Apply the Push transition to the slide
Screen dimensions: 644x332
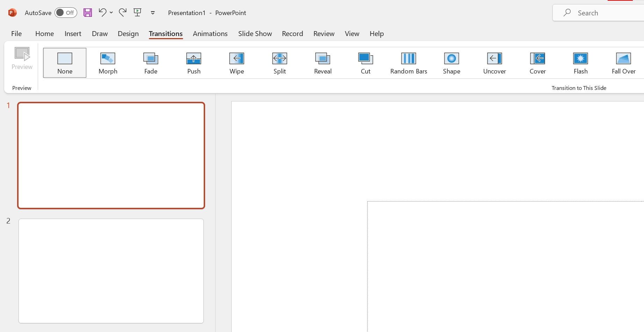click(194, 63)
